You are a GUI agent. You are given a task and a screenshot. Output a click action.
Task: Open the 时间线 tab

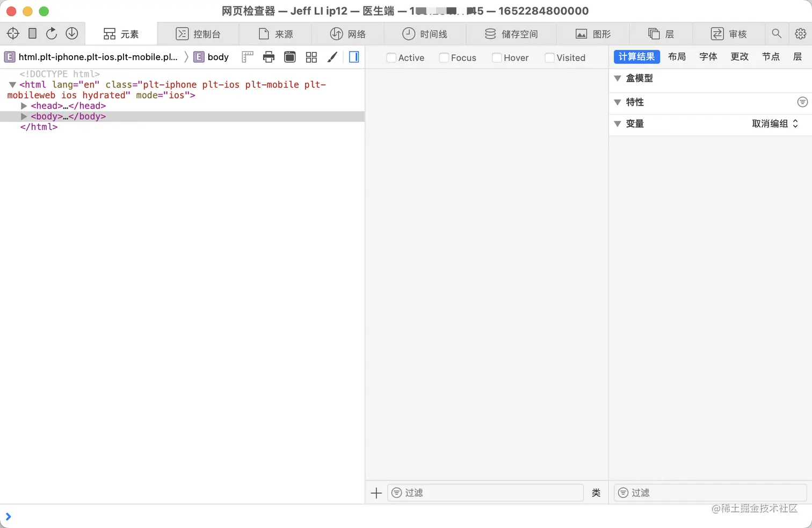[425, 34]
